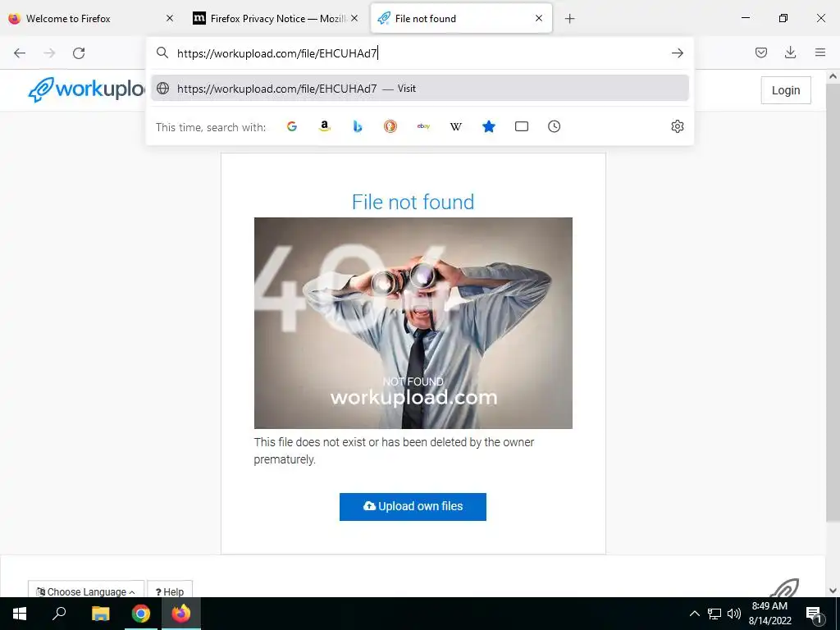Click the Login button
This screenshot has height=630, width=840.
[785, 90]
